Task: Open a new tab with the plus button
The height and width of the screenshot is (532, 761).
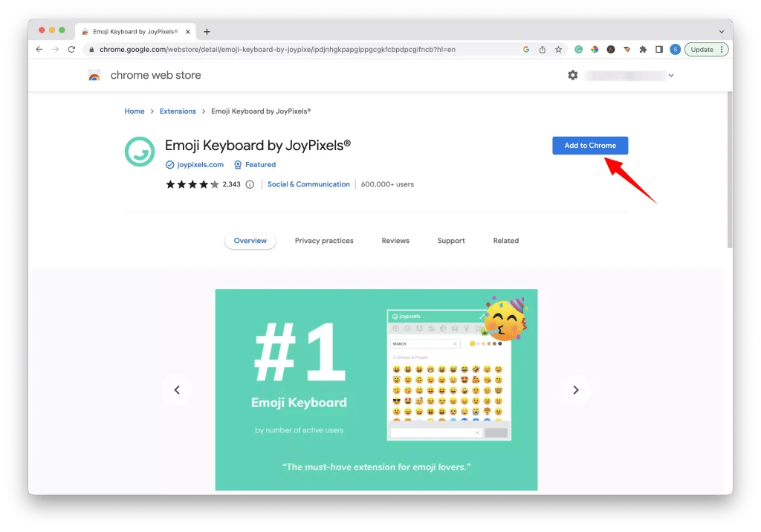Action: pos(207,31)
